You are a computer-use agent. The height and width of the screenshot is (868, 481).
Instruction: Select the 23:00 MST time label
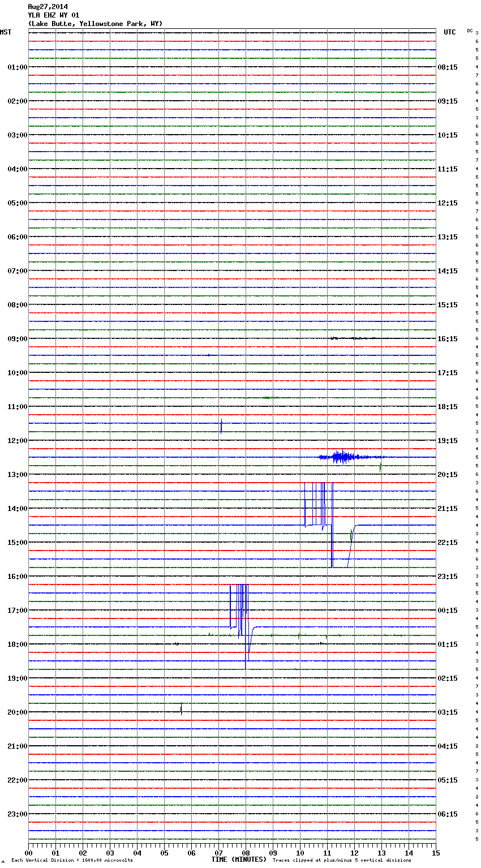[x=18, y=814]
